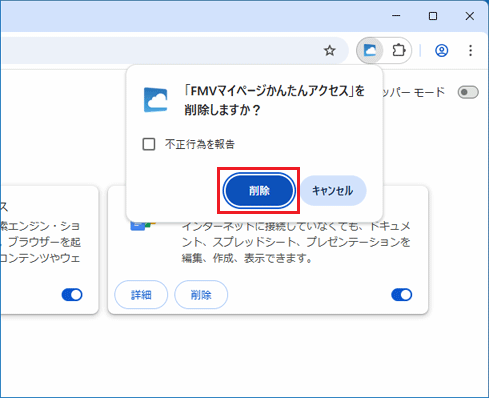Click the bookmark star icon

(330, 51)
